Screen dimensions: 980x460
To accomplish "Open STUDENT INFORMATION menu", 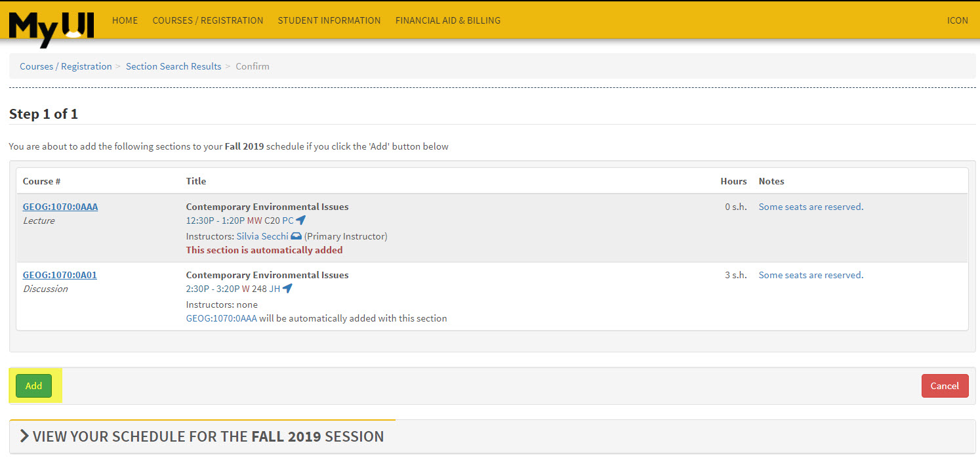I will click(x=329, y=20).
